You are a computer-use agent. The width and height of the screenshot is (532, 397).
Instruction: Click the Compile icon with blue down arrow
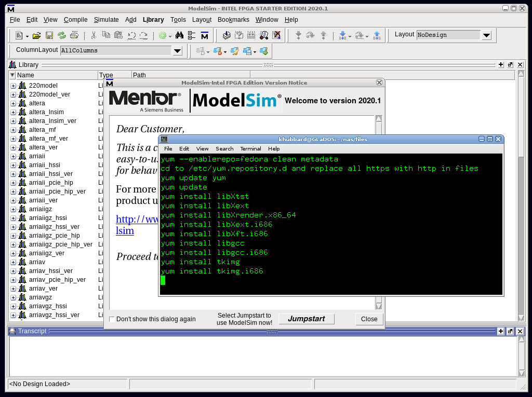tap(227, 35)
